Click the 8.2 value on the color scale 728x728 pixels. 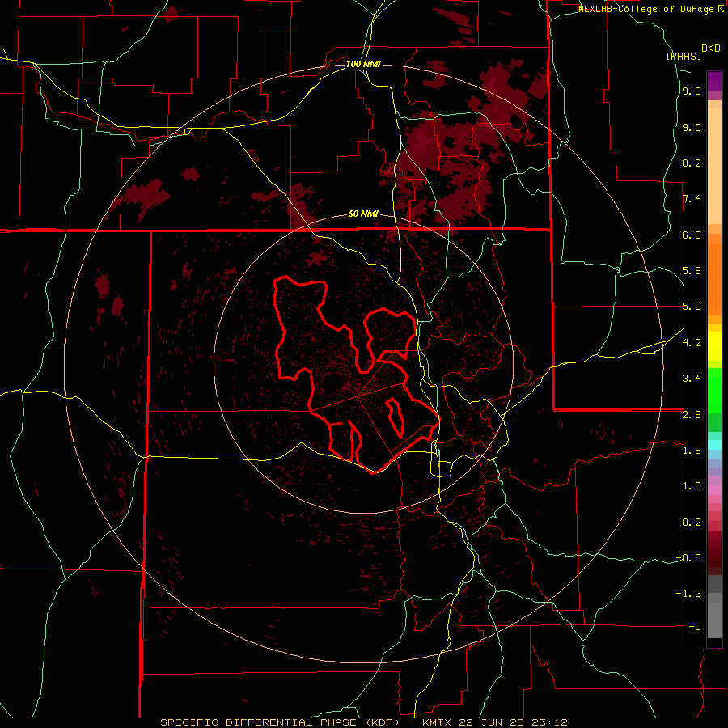pyautogui.click(x=692, y=163)
